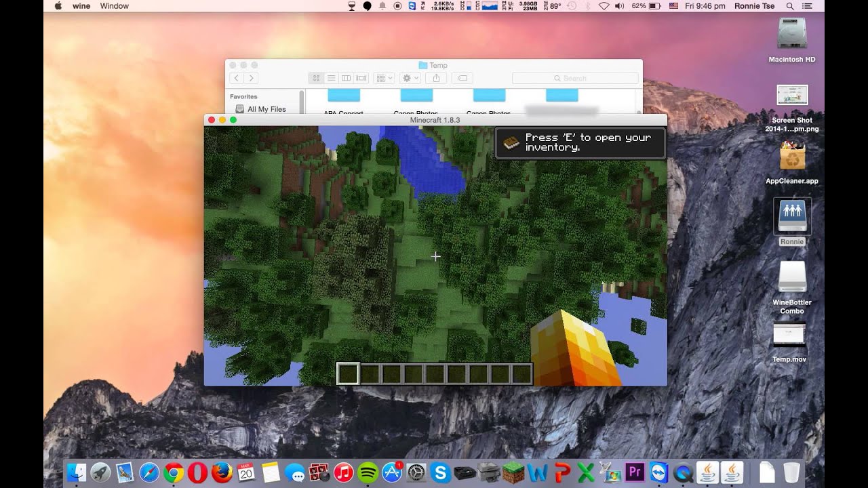Select WineBottler Combo disk on desktop
Viewport: 868px width, 488px height.
[792, 288]
